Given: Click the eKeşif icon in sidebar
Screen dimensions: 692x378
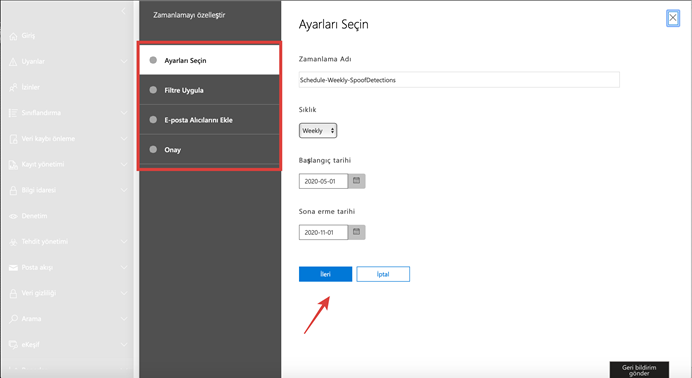Looking at the screenshot, I should [x=13, y=344].
